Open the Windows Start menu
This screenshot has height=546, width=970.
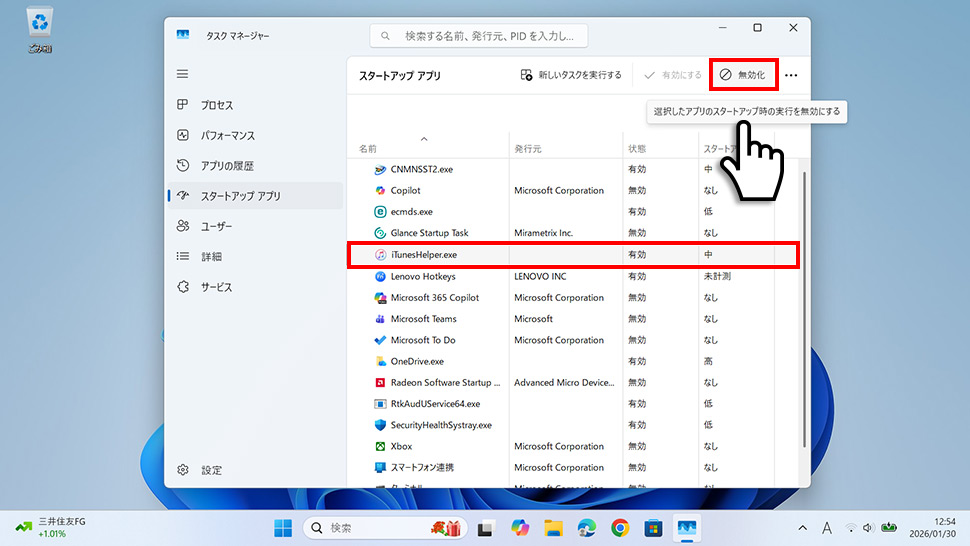[284, 527]
